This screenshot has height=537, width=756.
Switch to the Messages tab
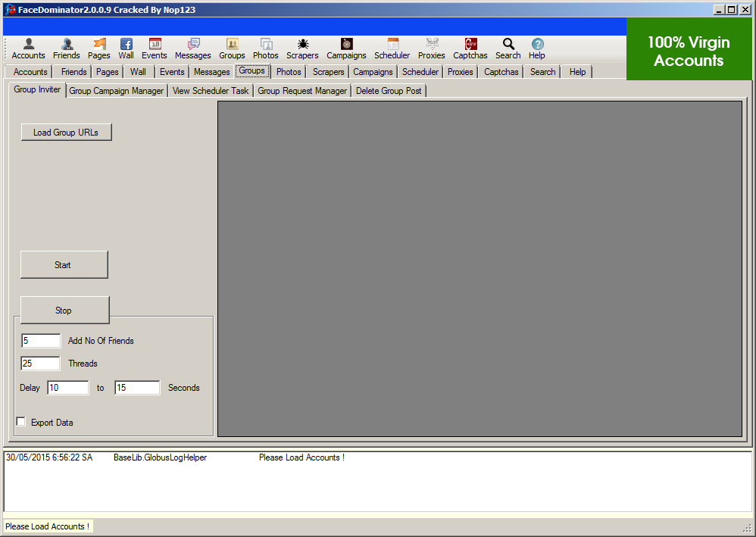pos(211,72)
